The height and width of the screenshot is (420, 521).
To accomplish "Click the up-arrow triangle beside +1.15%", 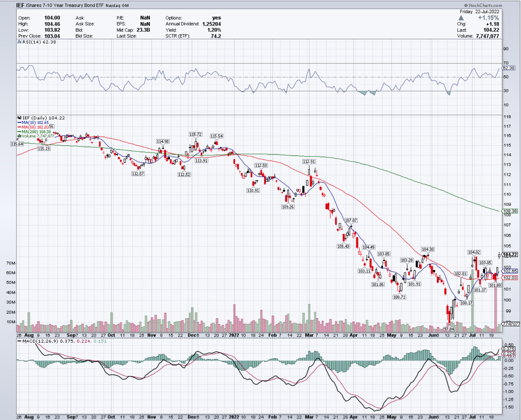I will click(461, 18).
